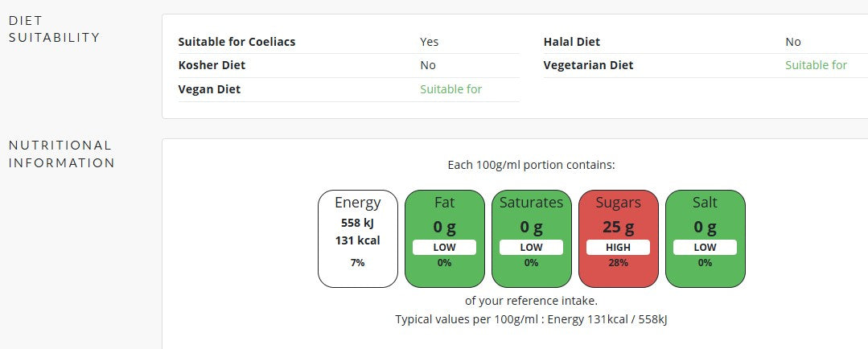Click the Vegetarian Diet 'Suitable for' text
Screen dimensions: 868x349
click(x=816, y=65)
